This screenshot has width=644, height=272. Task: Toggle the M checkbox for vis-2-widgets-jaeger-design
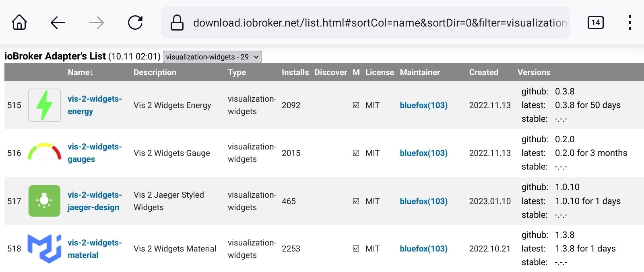tap(356, 201)
